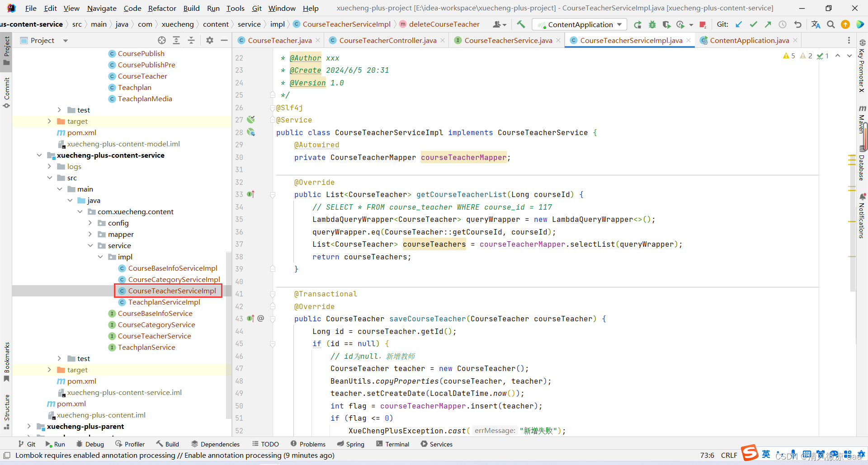Screen dimensions: 868x465
Task: Click the Git Rollback undo icon
Action: coord(797,24)
